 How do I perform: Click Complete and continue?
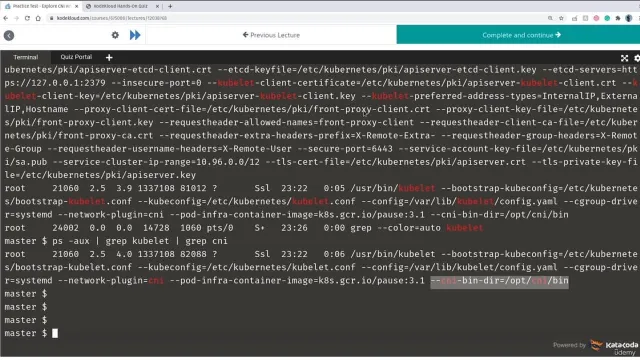[518, 35]
